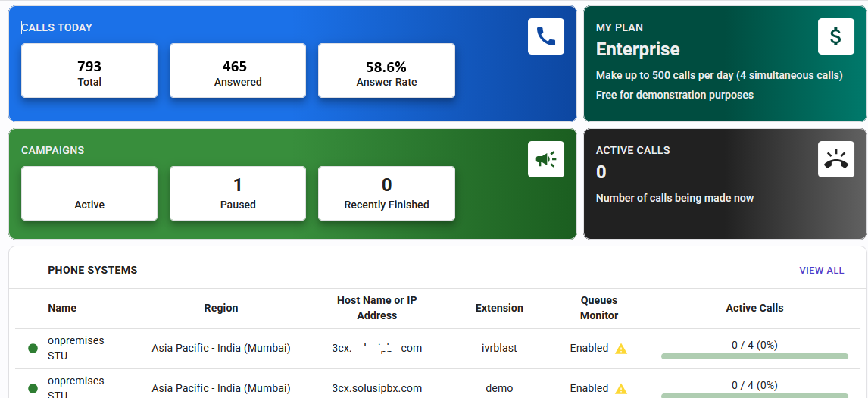The height and width of the screenshot is (398, 868).
Task: Select the Answered calls card showing 465
Action: [x=238, y=71]
